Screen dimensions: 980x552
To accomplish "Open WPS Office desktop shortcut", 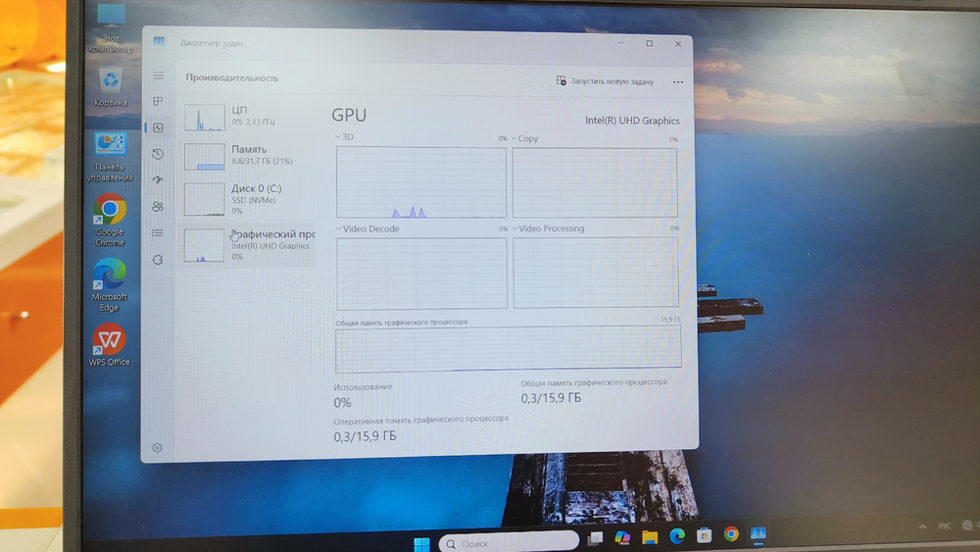I will pos(110,344).
